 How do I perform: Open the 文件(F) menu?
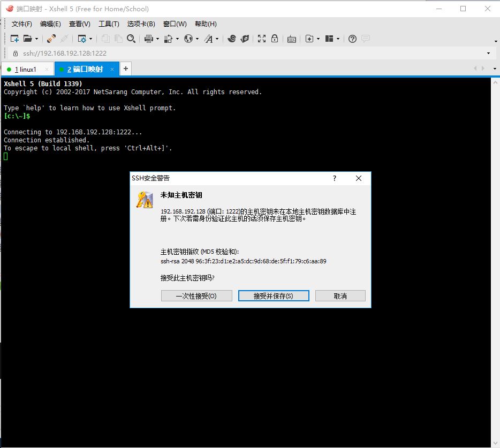[x=22, y=24]
